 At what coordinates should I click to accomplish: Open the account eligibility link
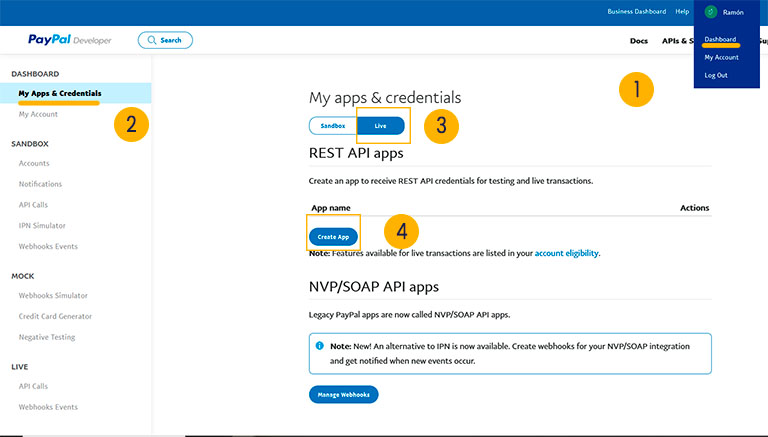pos(566,253)
